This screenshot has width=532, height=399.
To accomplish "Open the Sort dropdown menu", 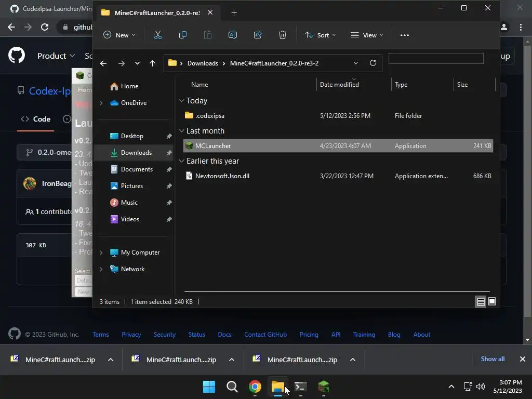I will tap(320, 35).
